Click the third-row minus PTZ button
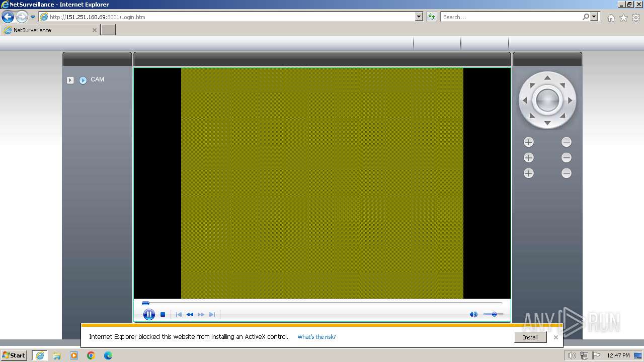644x362 pixels. pos(567,173)
